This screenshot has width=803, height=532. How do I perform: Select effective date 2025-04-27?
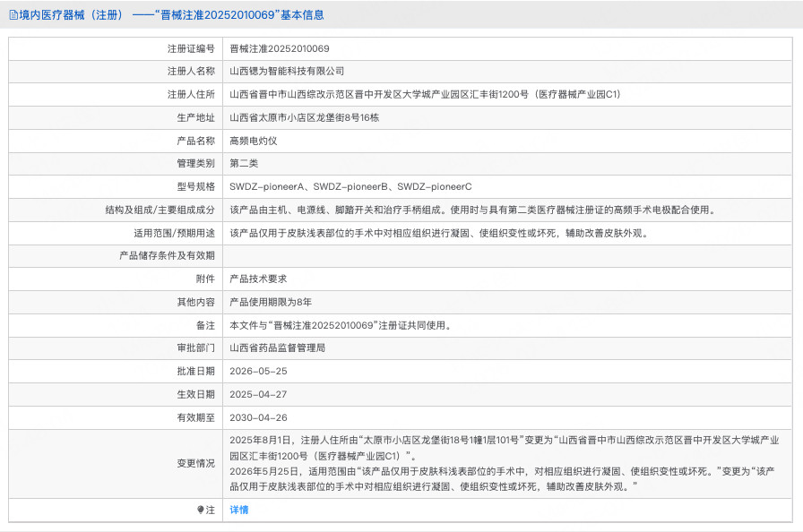coord(258,394)
